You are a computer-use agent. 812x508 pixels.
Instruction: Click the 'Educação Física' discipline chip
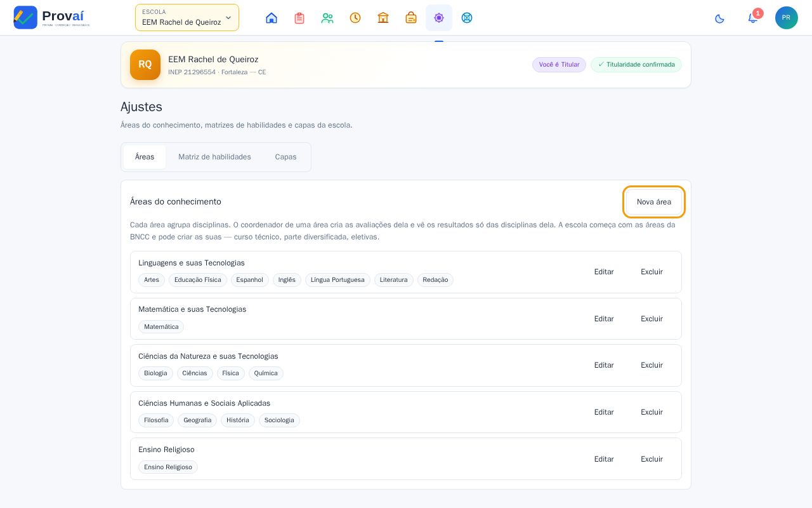(x=198, y=280)
